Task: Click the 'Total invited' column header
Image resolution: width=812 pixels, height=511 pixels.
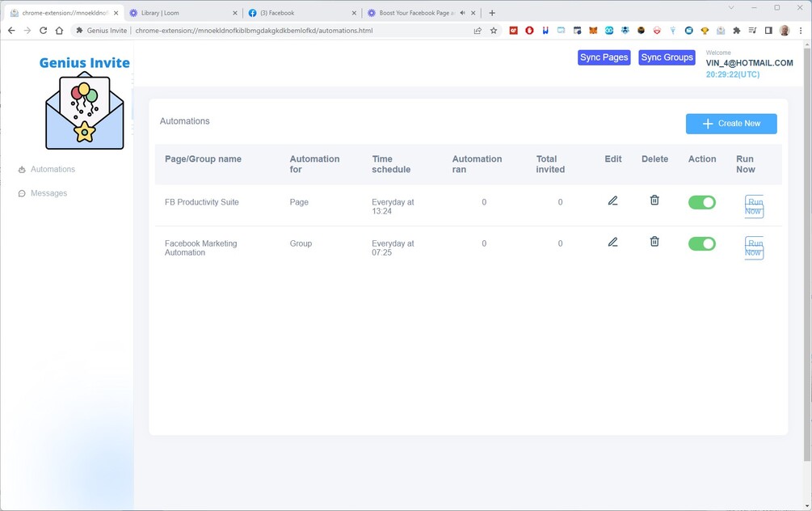Action: (550, 164)
